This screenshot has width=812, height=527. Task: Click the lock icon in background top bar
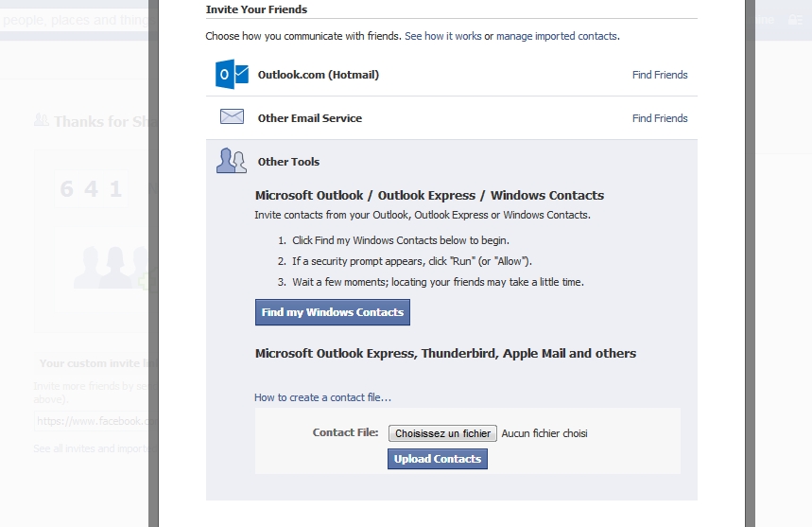tap(795, 20)
